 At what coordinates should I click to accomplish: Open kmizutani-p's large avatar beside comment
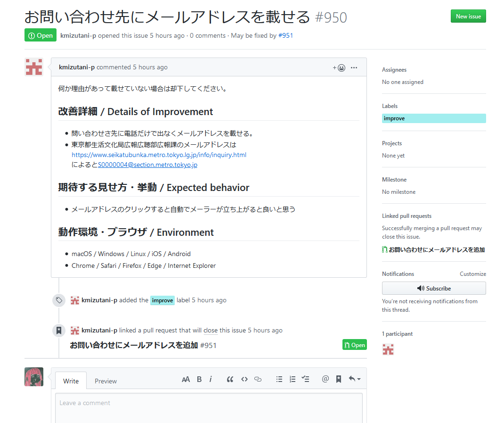34,67
